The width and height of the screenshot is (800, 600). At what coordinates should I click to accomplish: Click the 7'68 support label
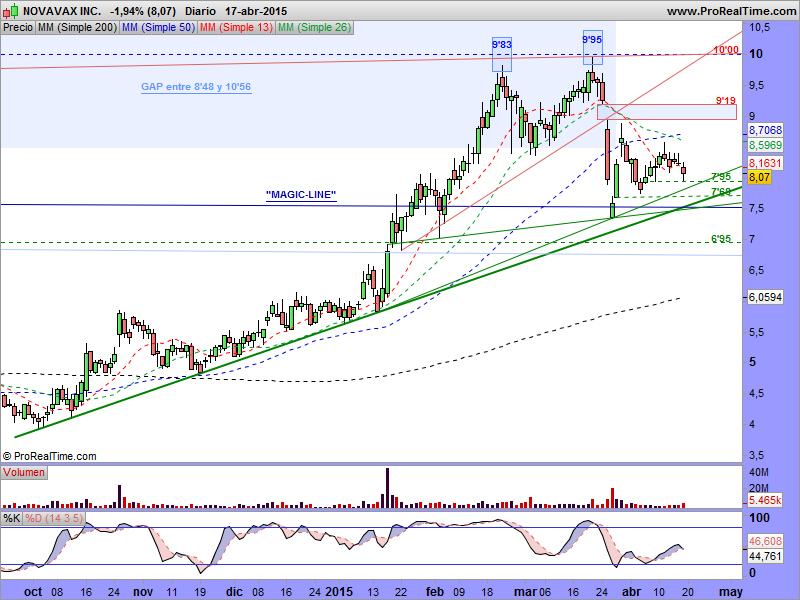tap(721, 192)
